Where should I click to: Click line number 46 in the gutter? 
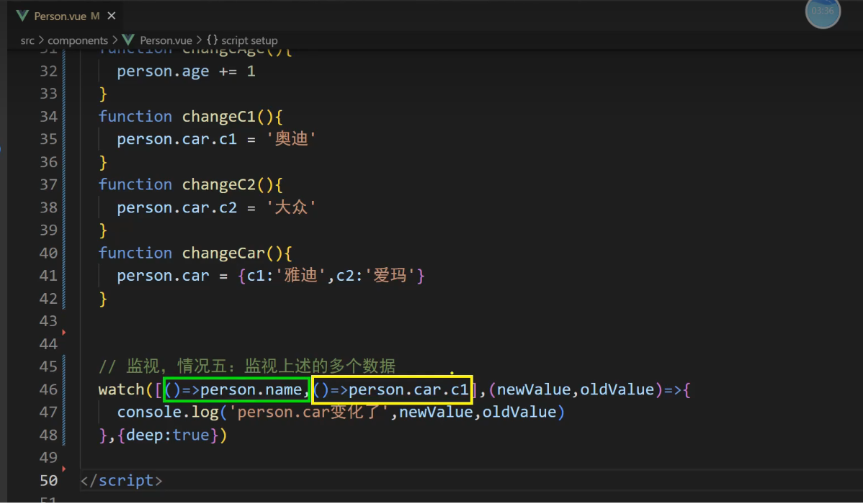[x=48, y=390]
